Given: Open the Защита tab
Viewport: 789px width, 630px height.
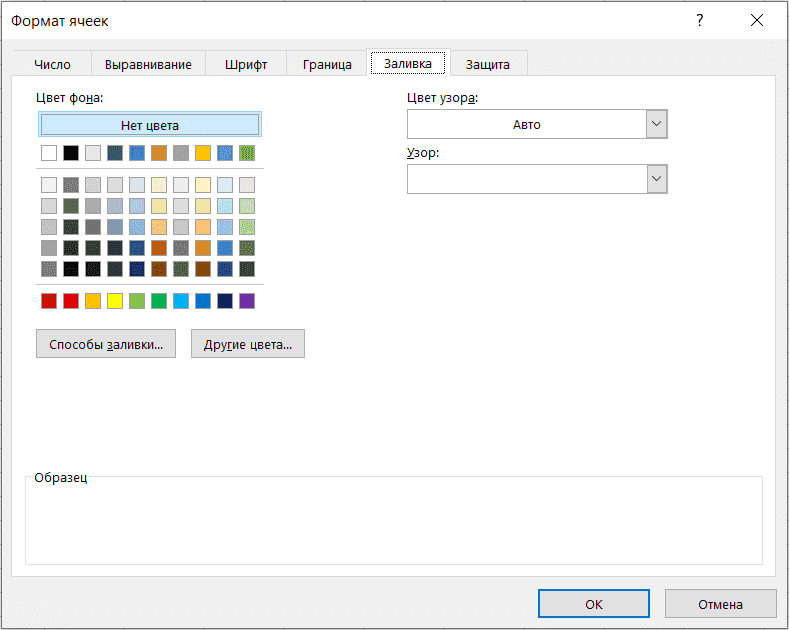Looking at the screenshot, I should point(487,64).
